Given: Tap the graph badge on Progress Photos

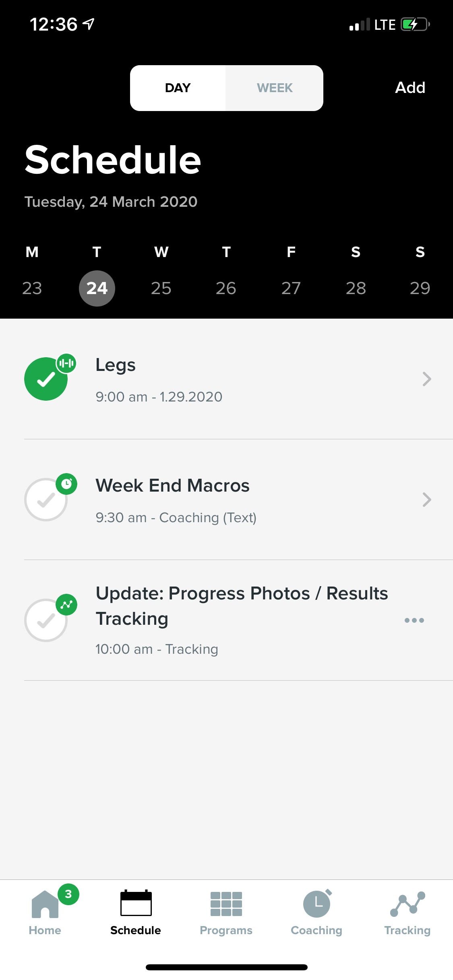Looking at the screenshot, I should [66, 605].
